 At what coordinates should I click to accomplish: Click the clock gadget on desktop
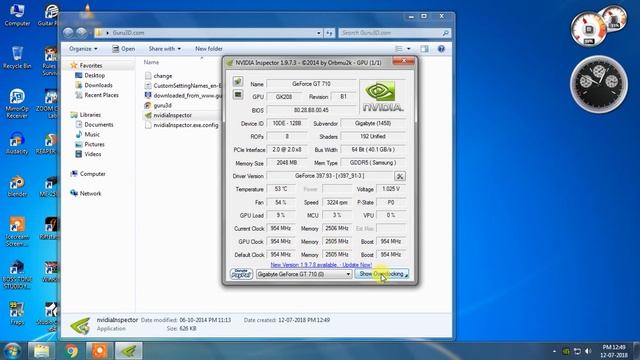pos(598,84)
